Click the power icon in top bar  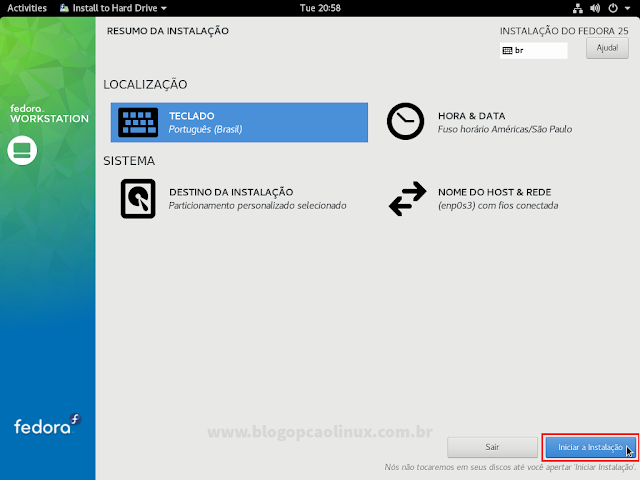point(613,8)
